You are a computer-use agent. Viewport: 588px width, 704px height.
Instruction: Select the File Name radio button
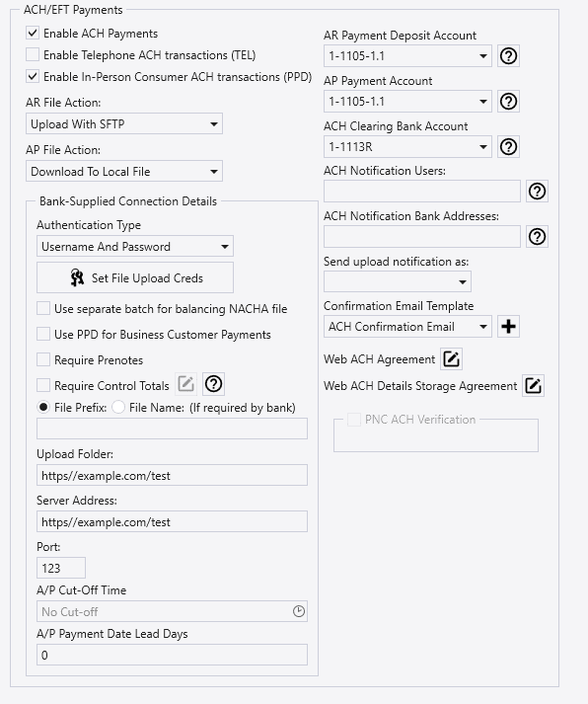[x=118, y=407]
